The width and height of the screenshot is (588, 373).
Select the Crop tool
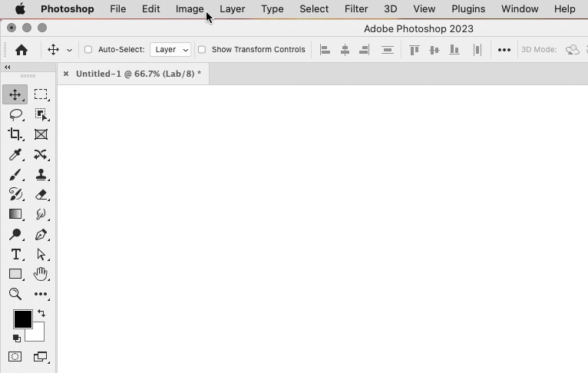pos(15,134)
